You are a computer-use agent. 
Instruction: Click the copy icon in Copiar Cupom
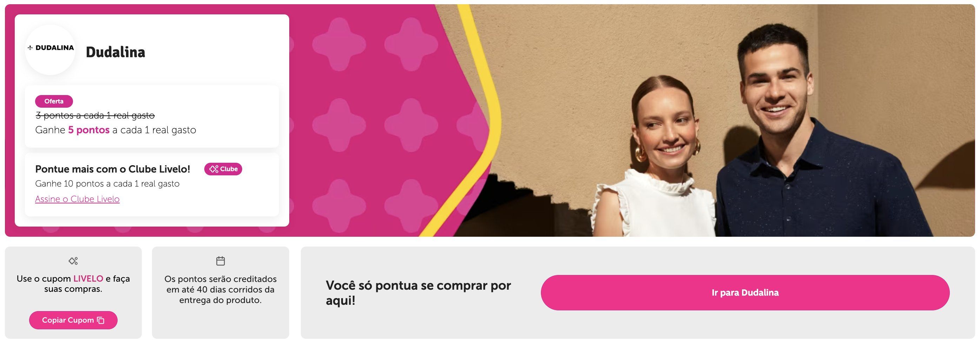click(101, 320)
